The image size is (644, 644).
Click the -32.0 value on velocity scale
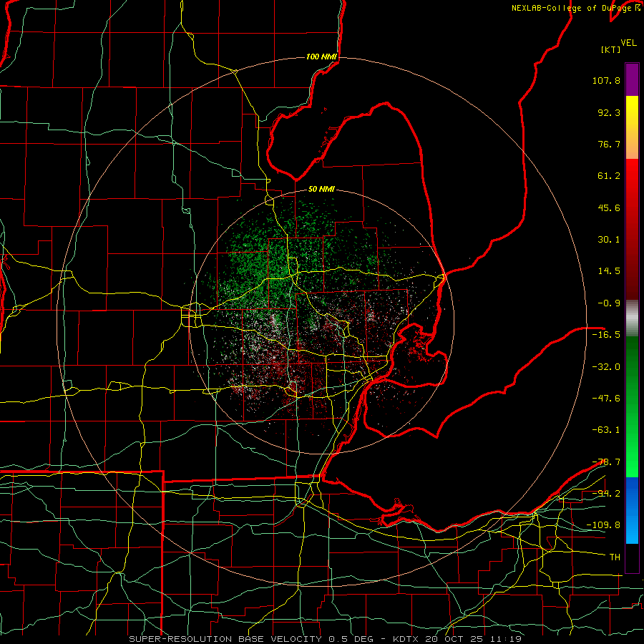pos(606,366)
